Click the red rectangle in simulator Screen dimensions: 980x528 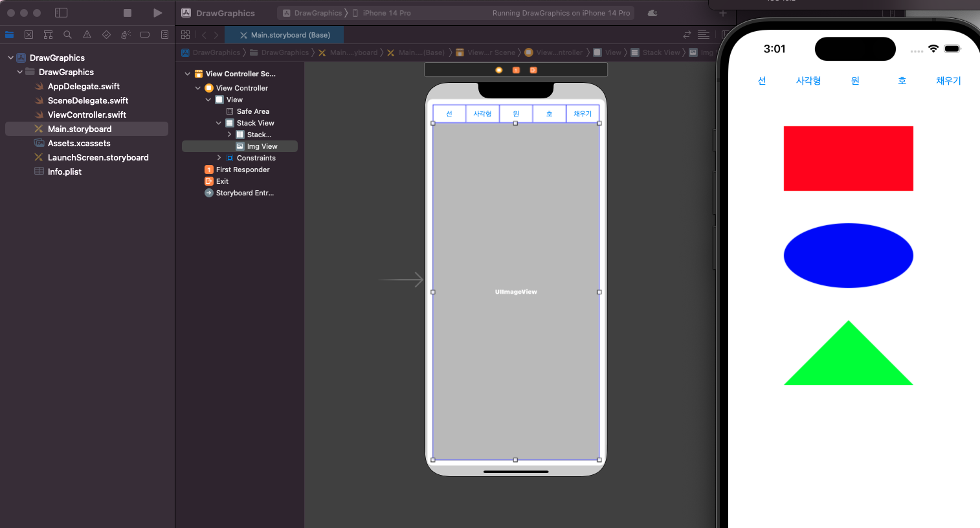point(849,159)
